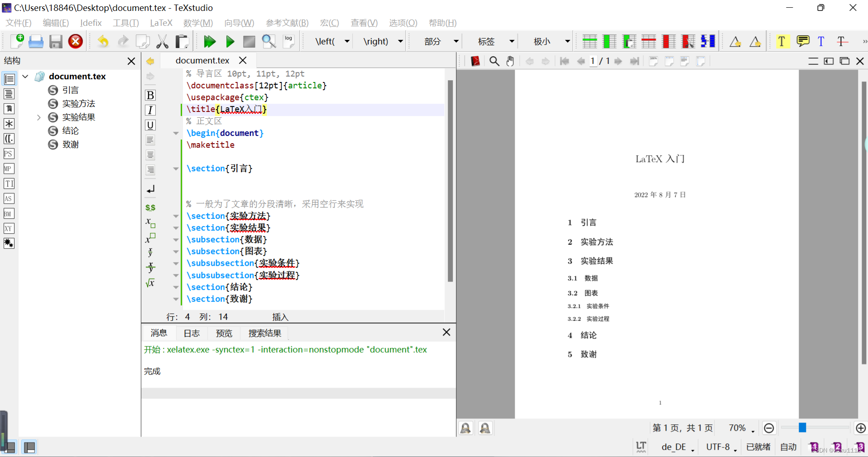Click the comment annotation icon
The width and height of the screenshot is (868, 457).
tap(803, 41)
